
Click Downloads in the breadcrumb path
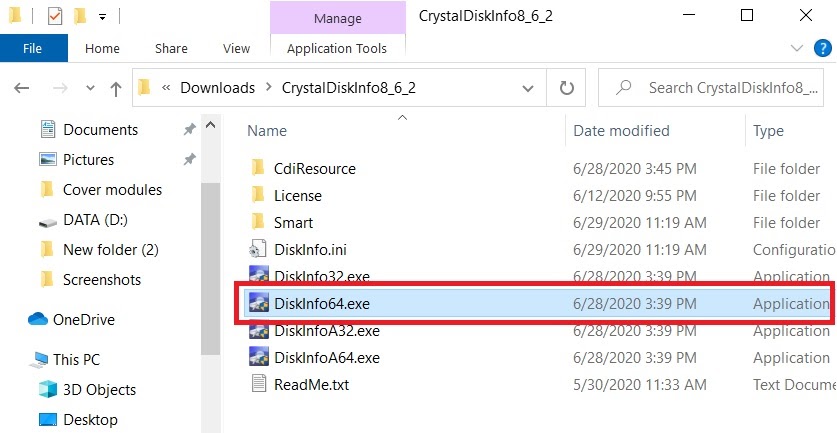tap(217, 88)
